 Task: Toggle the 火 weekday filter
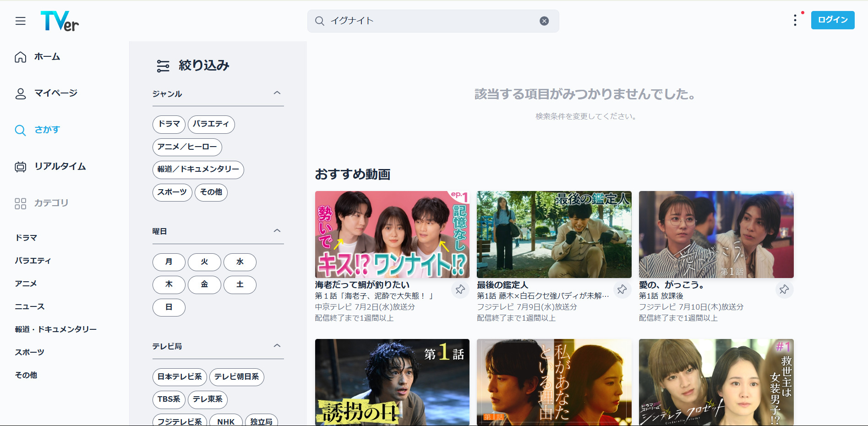tap(204, 262)
